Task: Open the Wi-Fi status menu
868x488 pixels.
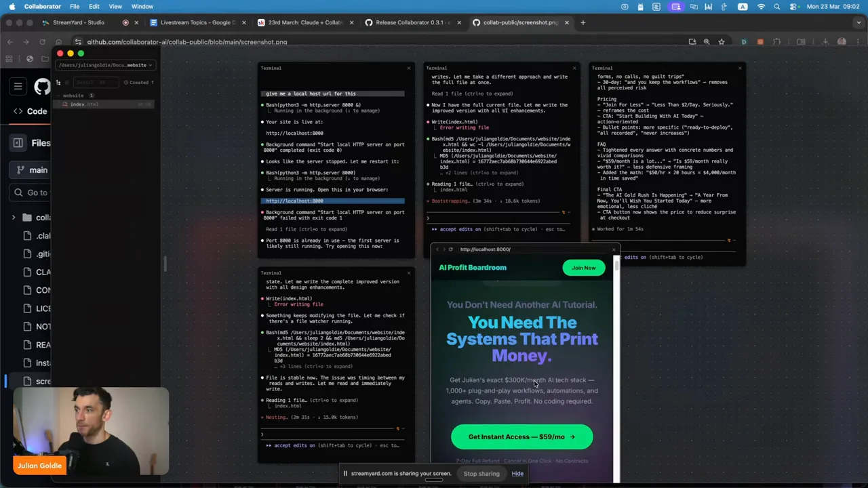Action: [x=761, y=7]
